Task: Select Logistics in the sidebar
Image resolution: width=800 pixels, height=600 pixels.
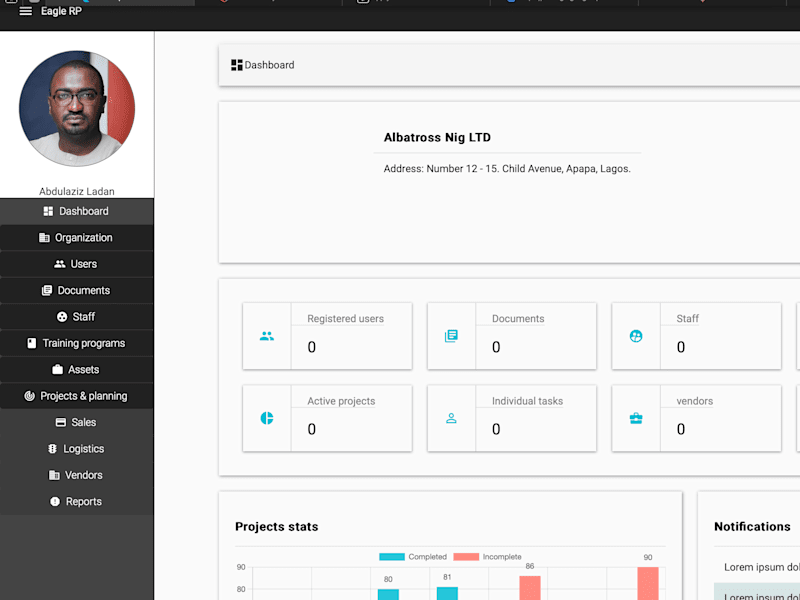Action: point(77,449)
